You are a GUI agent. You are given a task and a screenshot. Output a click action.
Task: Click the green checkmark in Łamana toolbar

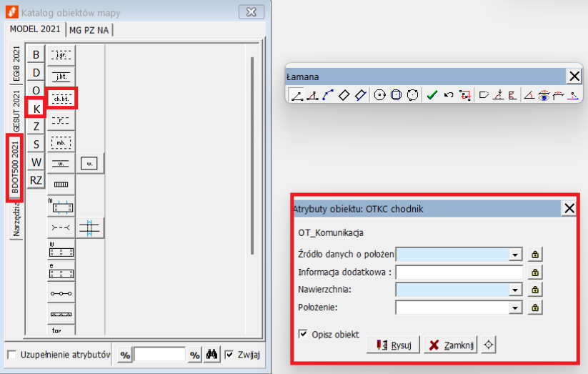pos(431,95)
